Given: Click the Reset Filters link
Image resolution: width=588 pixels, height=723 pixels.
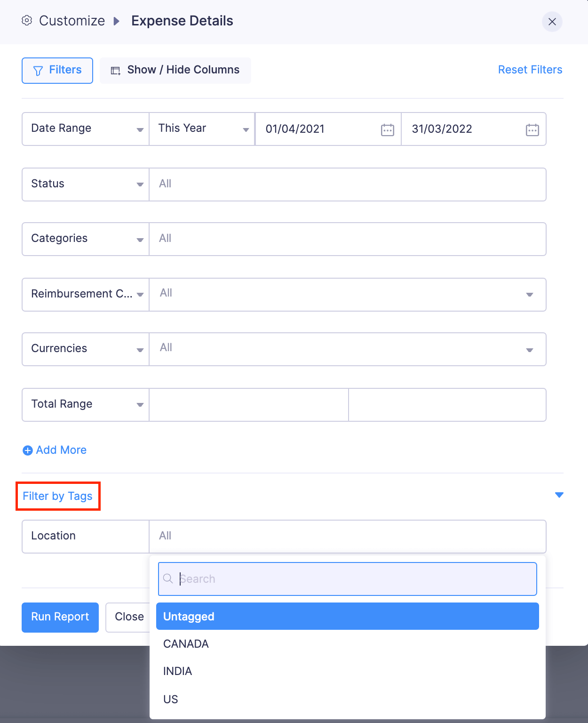Looking at the screenshot, I should pyautogui.click(x=530, y=70).
